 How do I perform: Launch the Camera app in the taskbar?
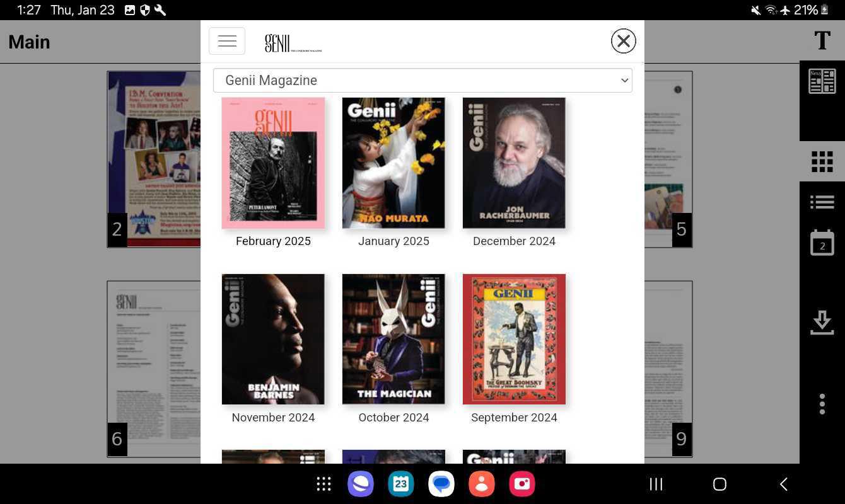point(522,484)
